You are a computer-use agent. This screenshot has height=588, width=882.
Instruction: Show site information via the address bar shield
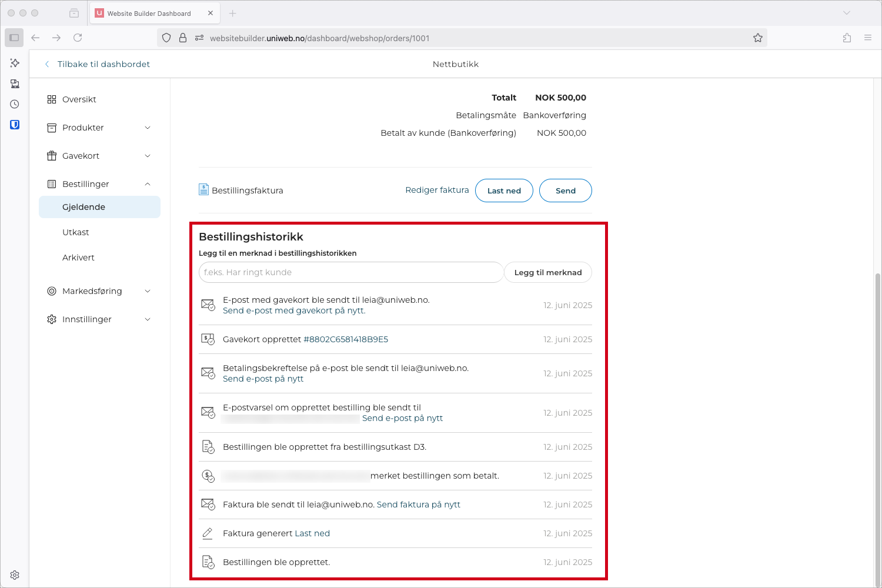(x=166, y=38)
